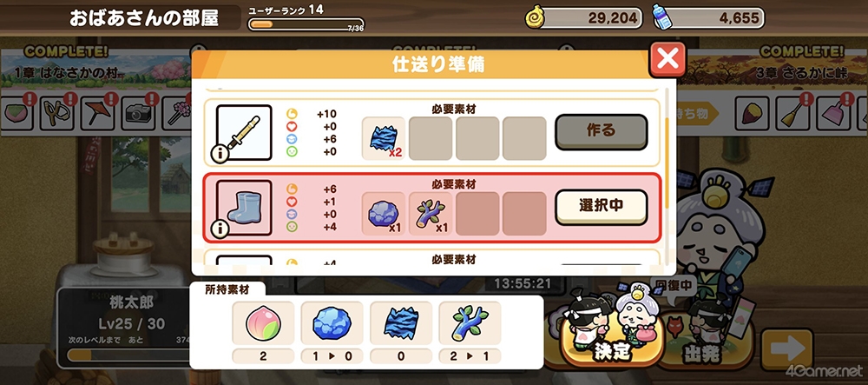Select the blue branch in owned materials

[470, 325]
